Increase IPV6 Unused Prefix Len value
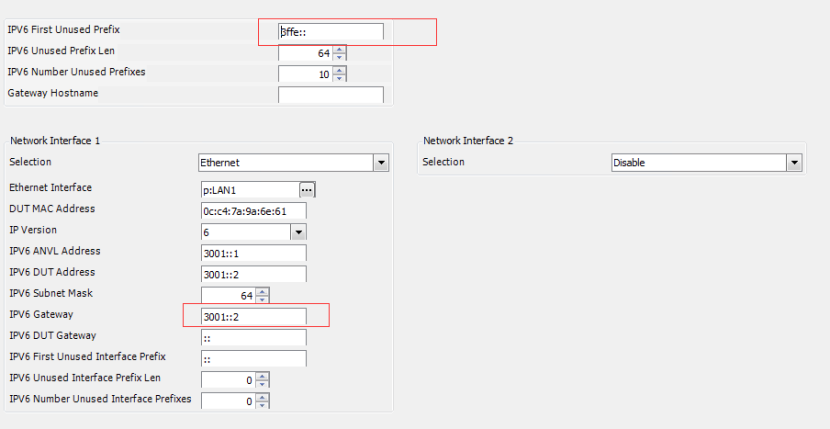The width and height of the screenshot is (830, 429). tap(340, 49)
